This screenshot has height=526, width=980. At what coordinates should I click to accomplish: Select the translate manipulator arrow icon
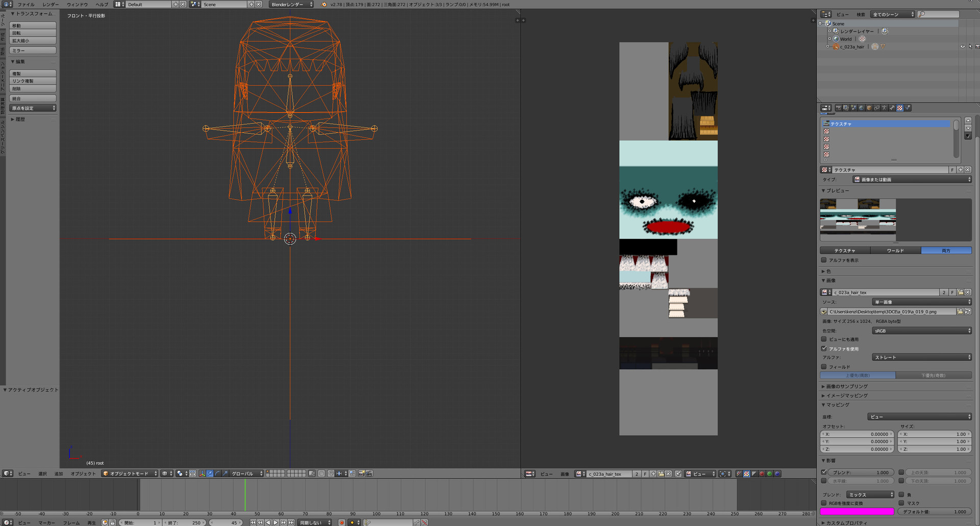(210, 474)
